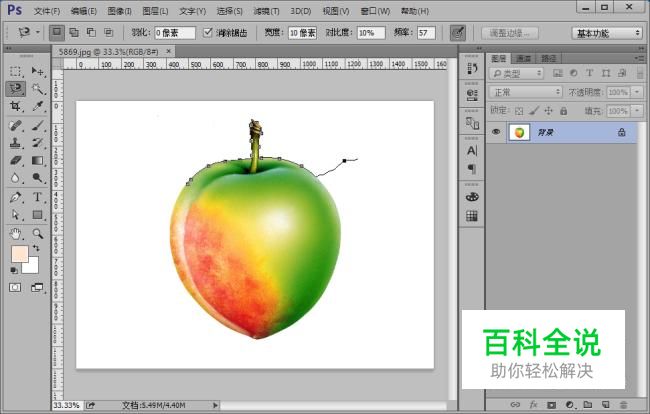The width and height of the screenshot is (650, 414).
Task: Open the Paragraph panel icon
Action: (472, 169)
